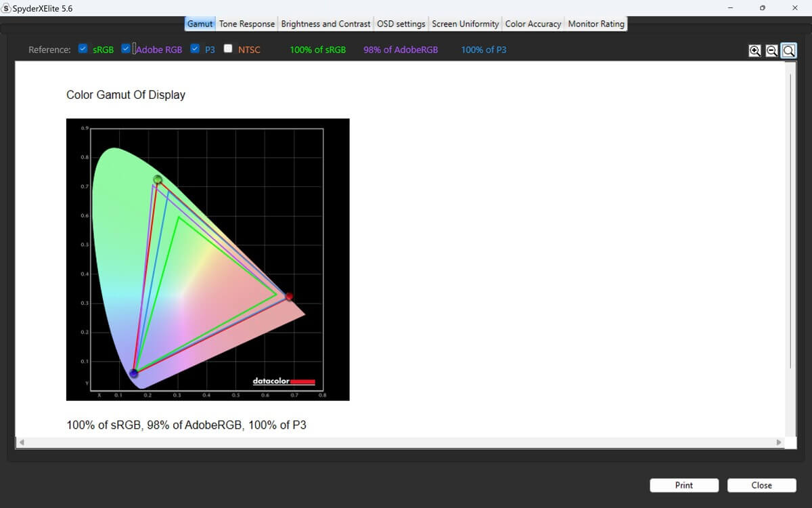Screen dimensions: 812x508
Task: Enable the NTSC reference checkbox
Action: pos(228,49)
